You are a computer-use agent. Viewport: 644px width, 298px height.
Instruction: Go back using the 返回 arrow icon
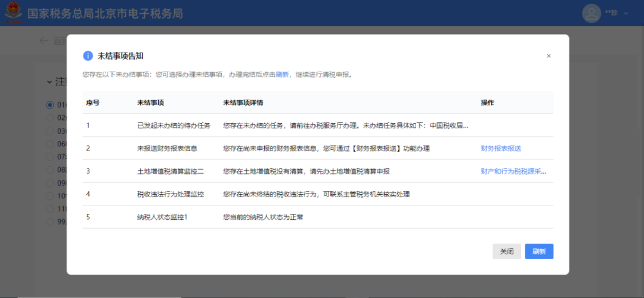(x=43, y=41)
